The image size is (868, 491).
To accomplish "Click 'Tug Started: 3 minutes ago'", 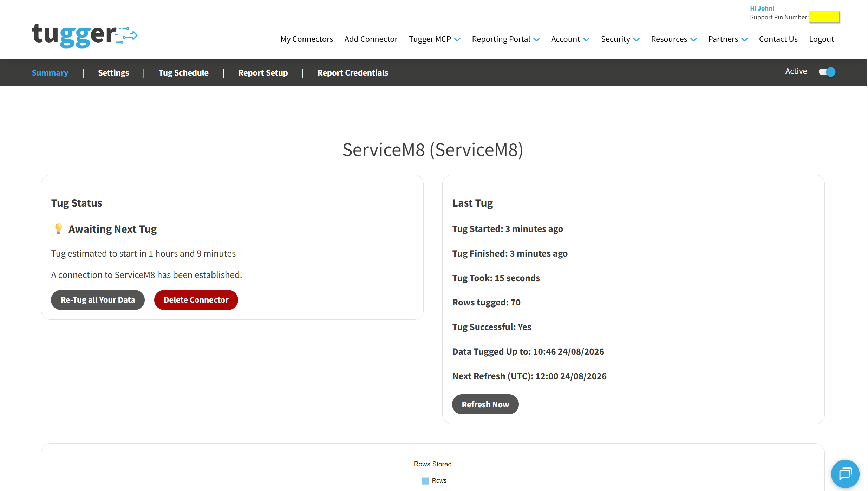I will 508,229.
